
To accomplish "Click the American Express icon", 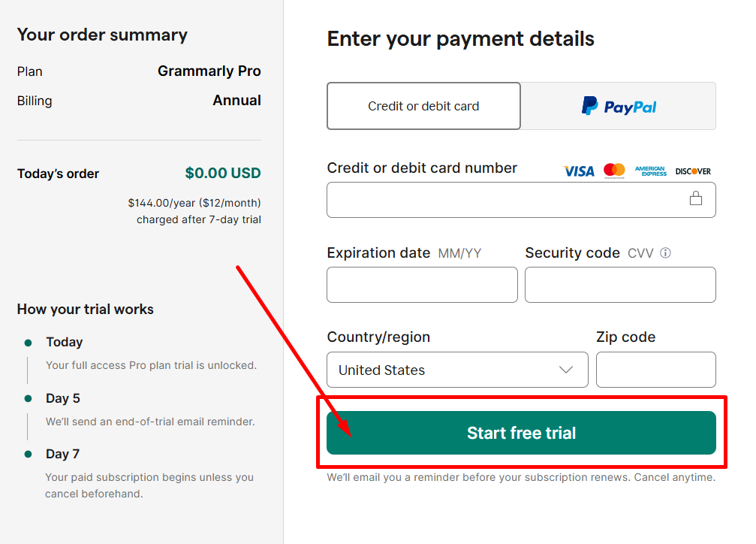I will click(650, 171).
